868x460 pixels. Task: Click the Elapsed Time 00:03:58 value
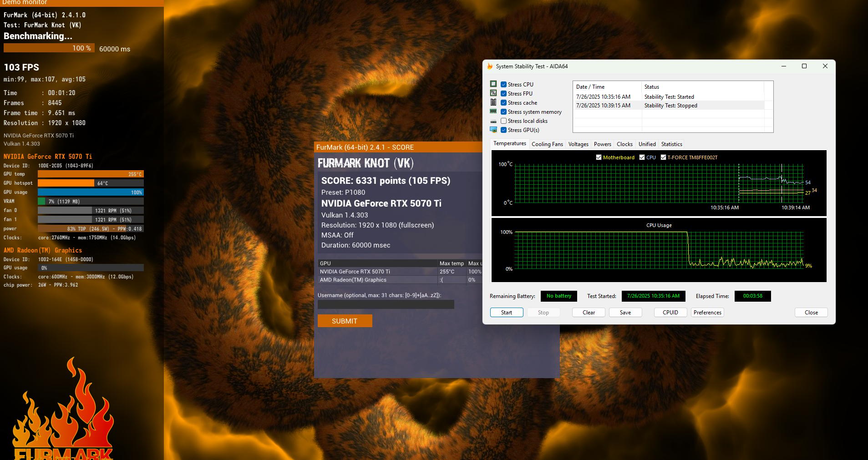pos(752,296)
